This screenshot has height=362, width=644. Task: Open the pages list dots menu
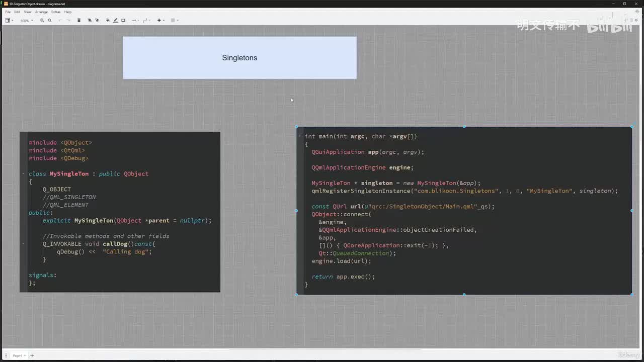click(x=6, y=355)
